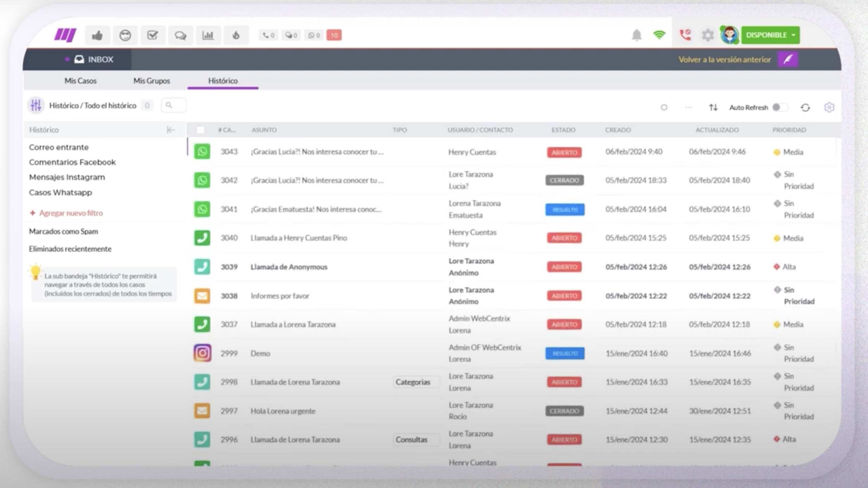Click the search input field
Image resolution: width=868 pixels, height=488 pixels.
coord(174,105)
